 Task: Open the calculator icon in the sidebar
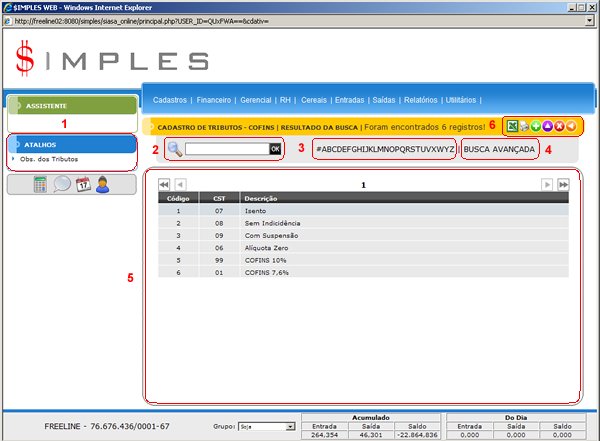click(40, 184)
